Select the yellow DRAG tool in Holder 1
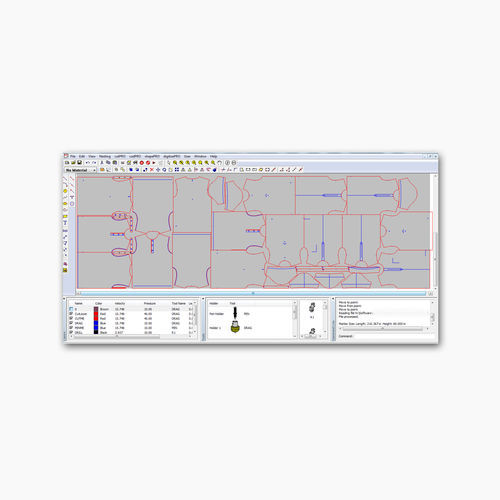 (235, 327)
